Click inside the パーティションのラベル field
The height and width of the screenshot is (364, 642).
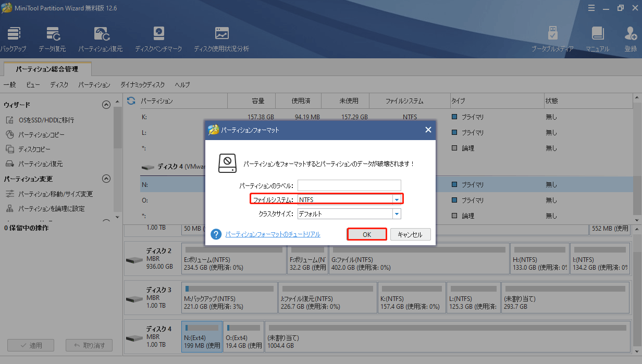[x=349, y=185]
